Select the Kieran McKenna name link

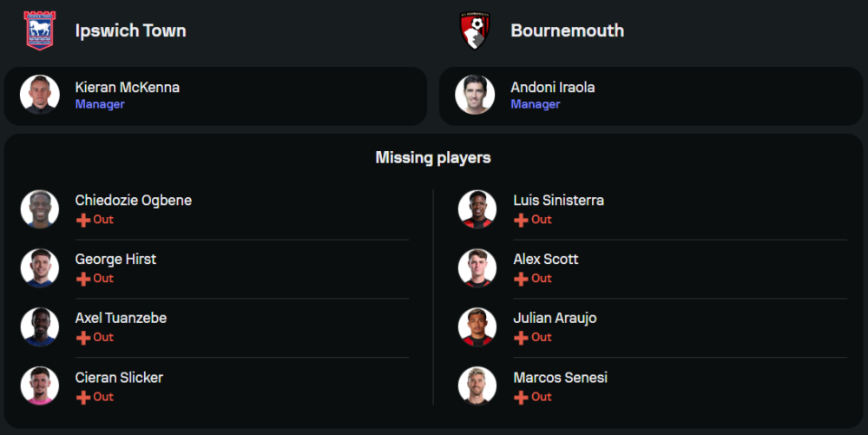(128, 87)
